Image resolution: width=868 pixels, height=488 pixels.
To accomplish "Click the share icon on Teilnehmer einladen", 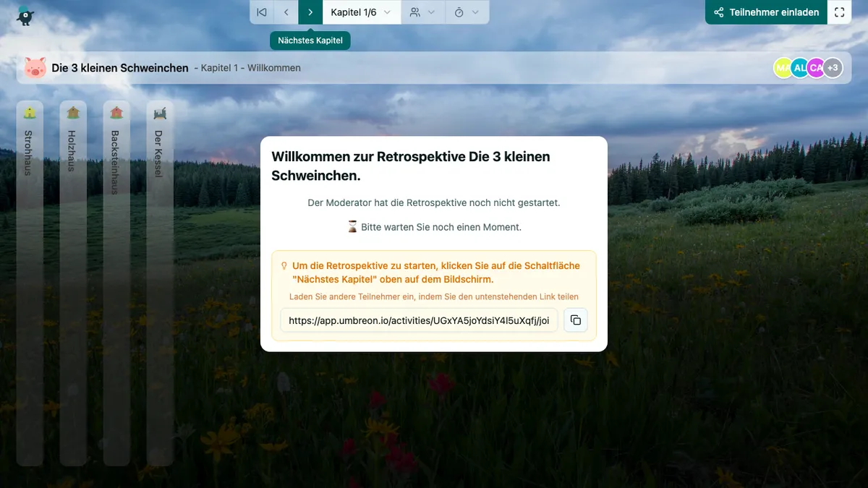I will point(718,12).
